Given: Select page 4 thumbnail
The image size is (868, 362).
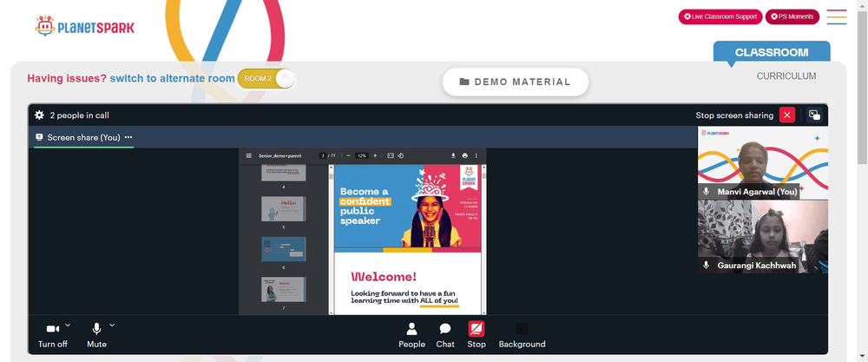Looking at the screenshot, I should click(x=284, y=173).
